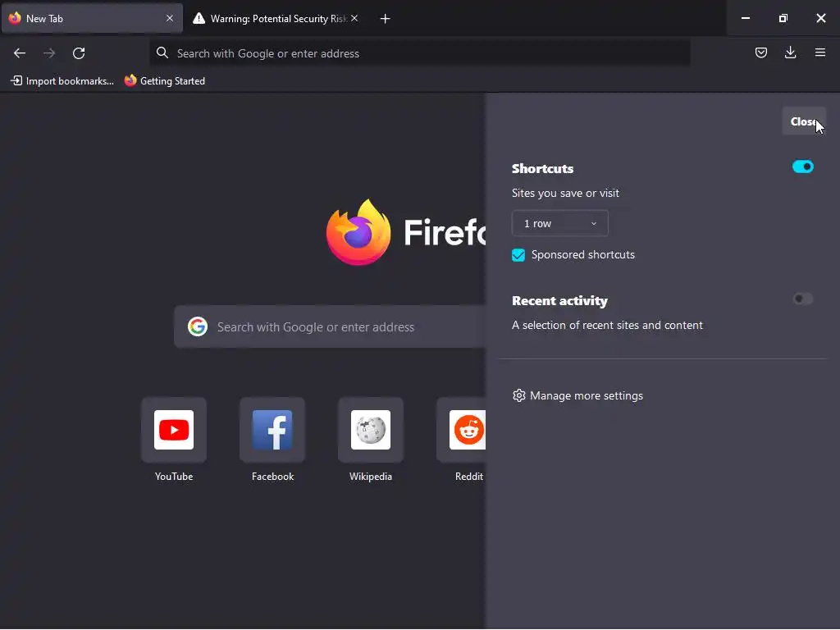Uncheck Sponsored shortcuts checkbox

pyautogui.click(x=518, y=255)
